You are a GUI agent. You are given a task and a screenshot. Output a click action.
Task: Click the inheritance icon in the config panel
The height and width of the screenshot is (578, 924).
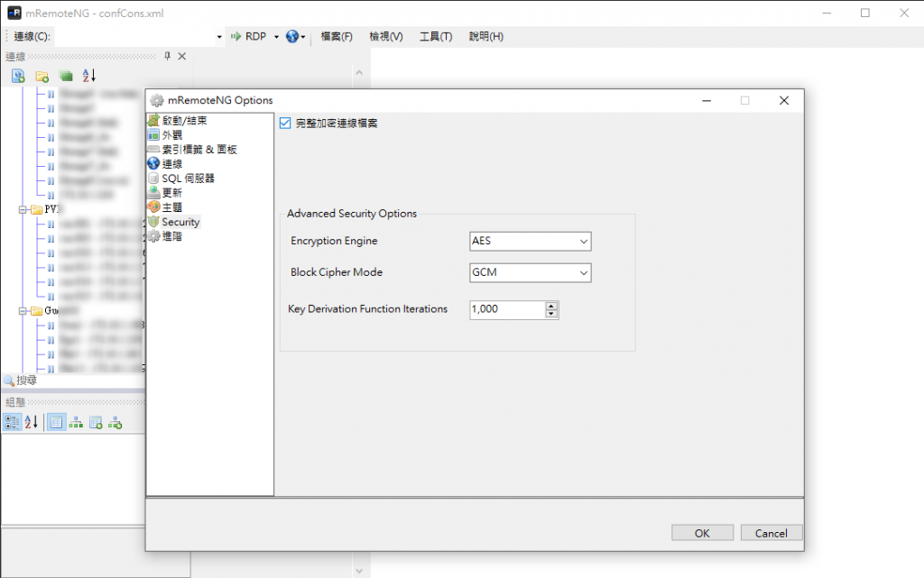(76, 422)
